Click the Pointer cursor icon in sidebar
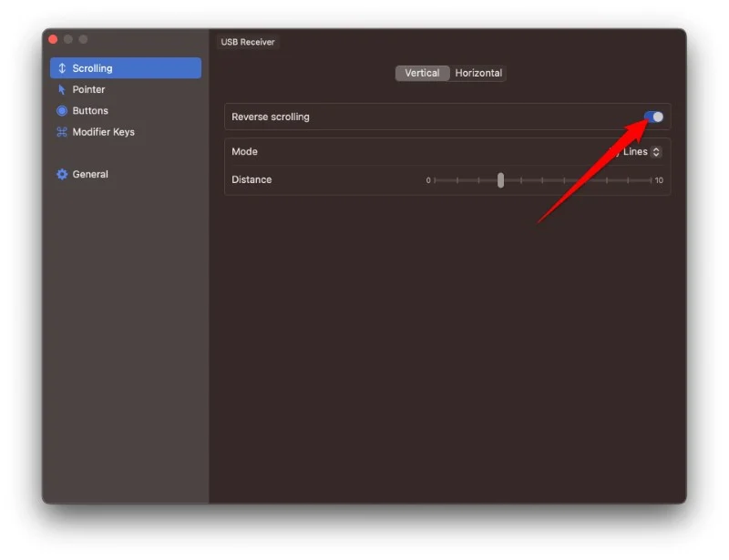This screenshot has width=729, height=560. 61,89
